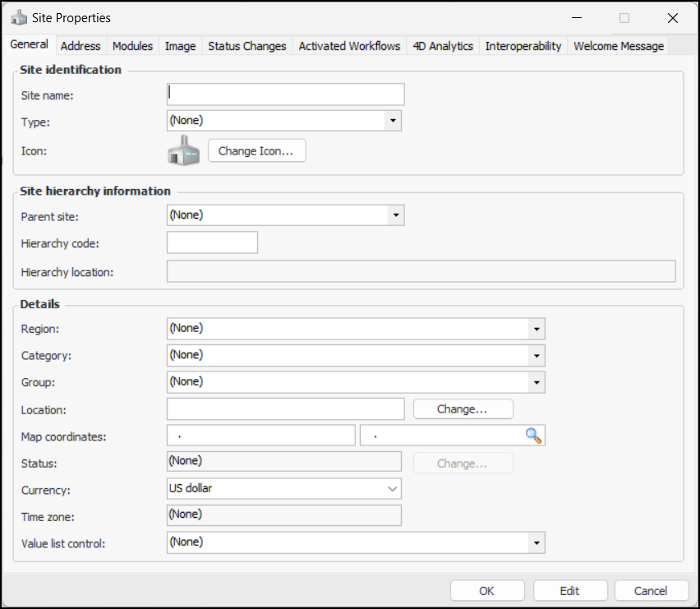700x609 pixels.
Task: Confirm with the OK button
Action: [487, 591]
